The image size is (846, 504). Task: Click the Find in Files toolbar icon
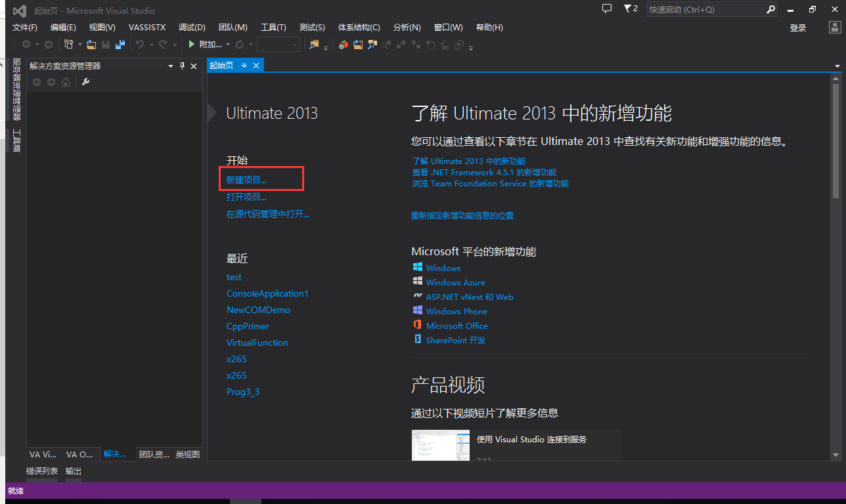click(x=314, y=44)
